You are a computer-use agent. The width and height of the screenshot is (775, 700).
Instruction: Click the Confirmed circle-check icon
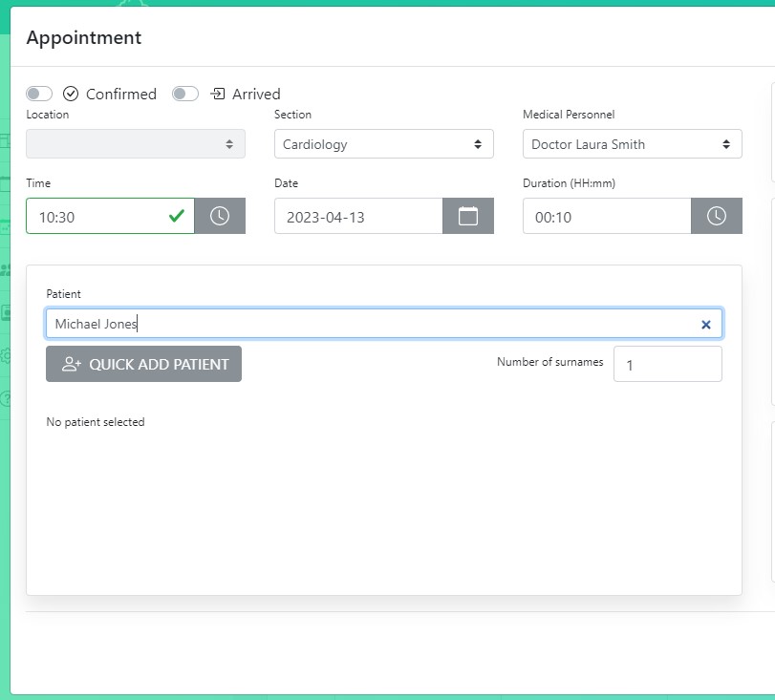tap(71, 94)
